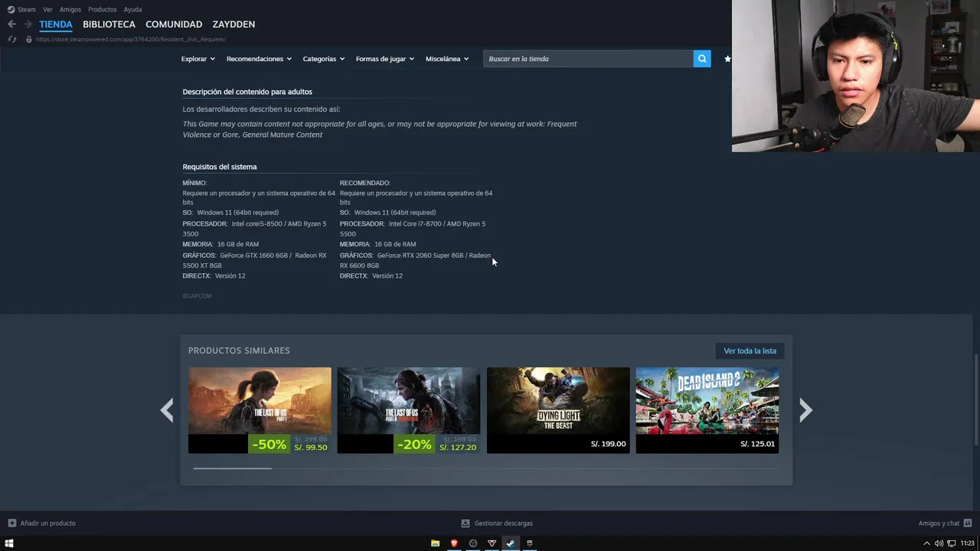Click the similar products carousel scrollbar thumb
980x551 pixels.
(x=232, y=468)
